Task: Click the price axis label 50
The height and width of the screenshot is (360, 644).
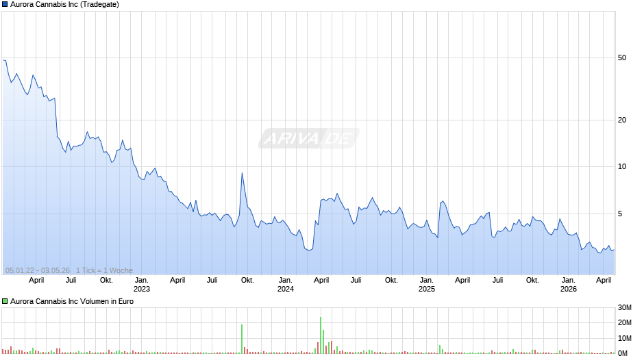Action: coord(622,58)
